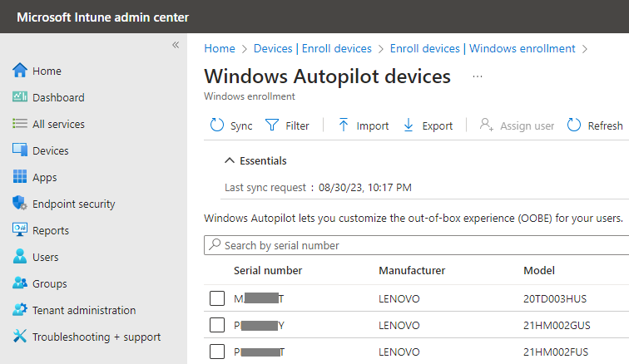Click the Sync button label
This screenshot has width=629, height=364.
pos(241,125)
